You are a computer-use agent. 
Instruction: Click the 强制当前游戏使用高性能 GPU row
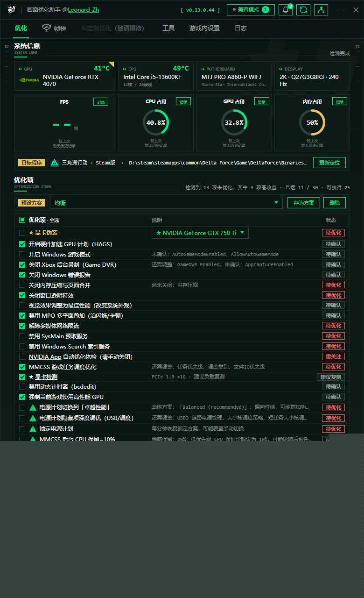182,397
